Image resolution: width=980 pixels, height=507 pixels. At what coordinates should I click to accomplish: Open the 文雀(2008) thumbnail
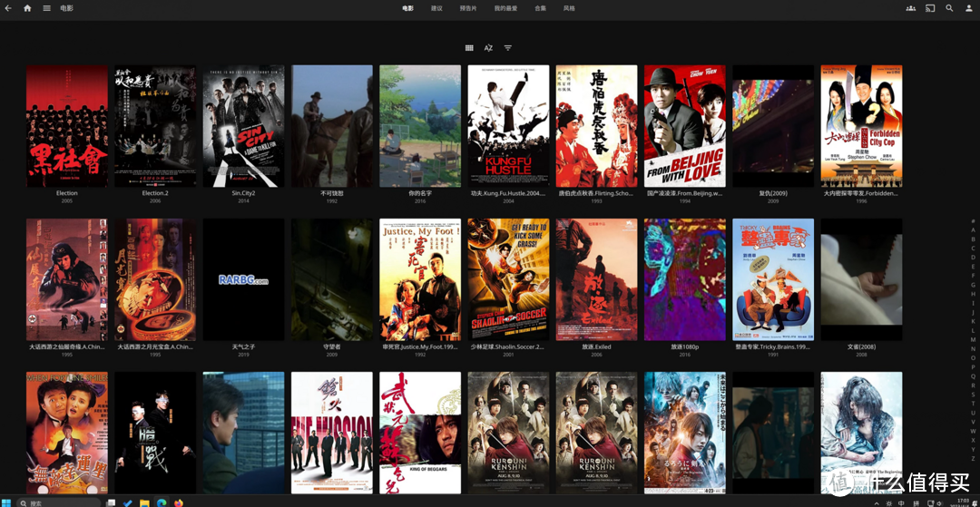click(861, 279)
